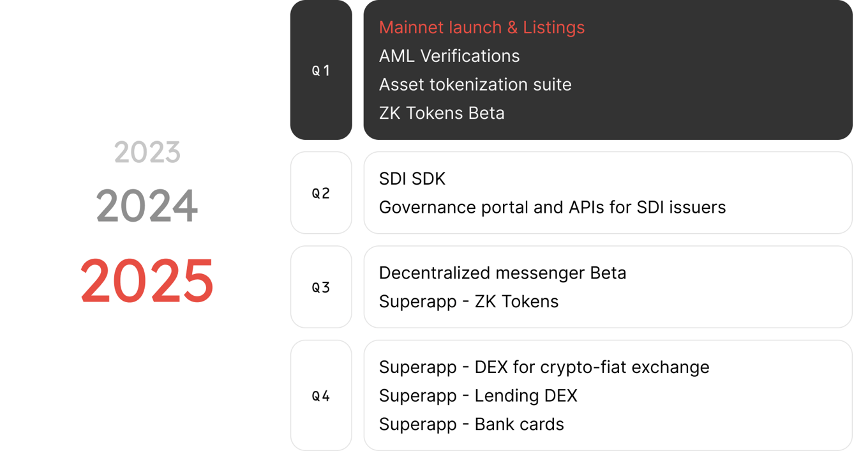This screenshot has height=451, width=868.
Task: Click Superapp - ZK Tokens item
Action: point(468,302)
